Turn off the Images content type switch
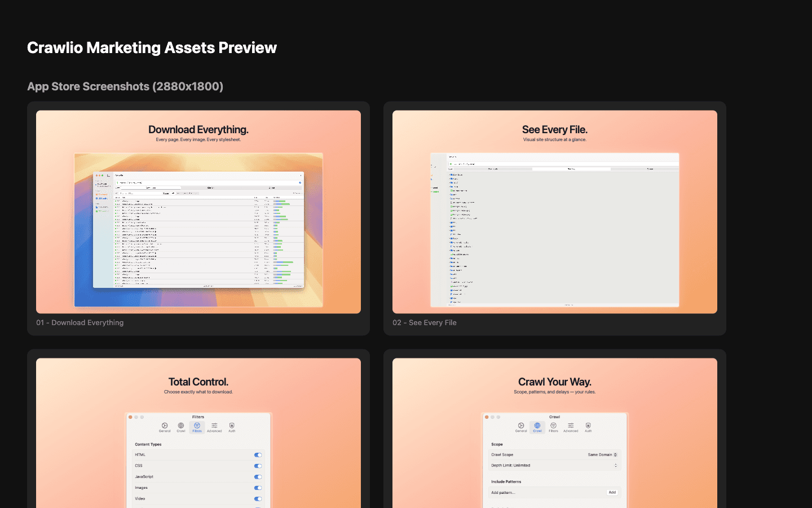The width and height of the screenshot is (812, 508). [x=258, y=488]
